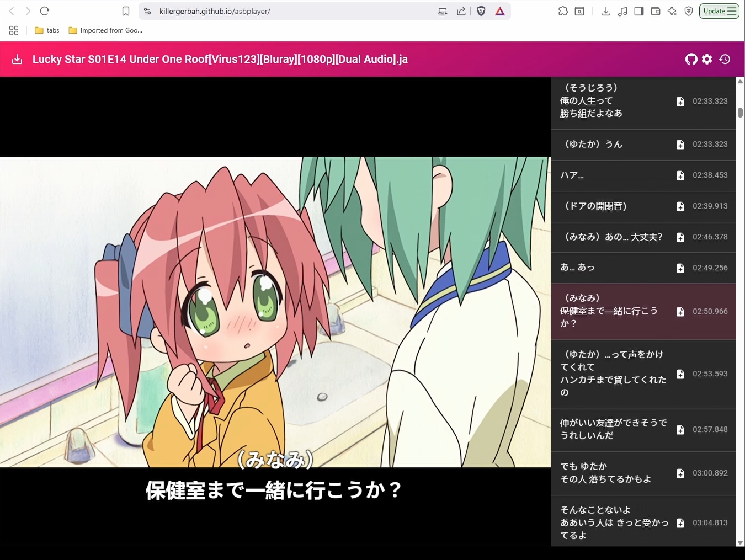Toggle the browser sidebar panel icon
745x560 pixels.
pos(639,11)
